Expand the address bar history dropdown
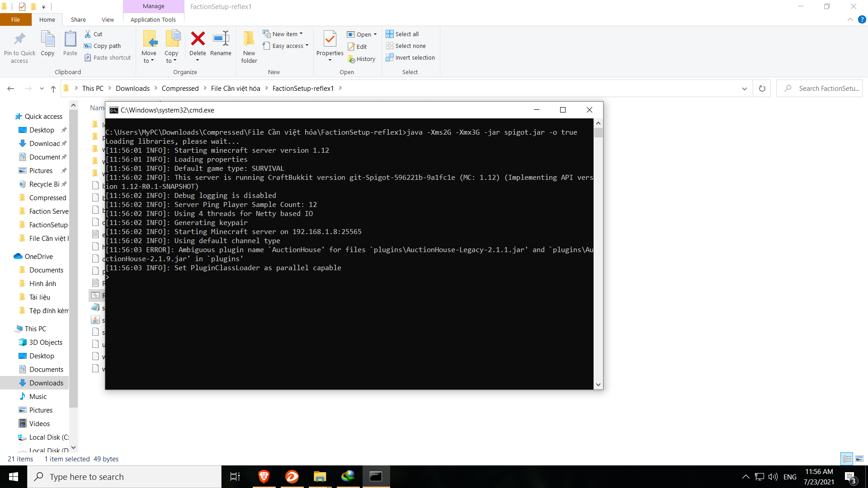 744,89
